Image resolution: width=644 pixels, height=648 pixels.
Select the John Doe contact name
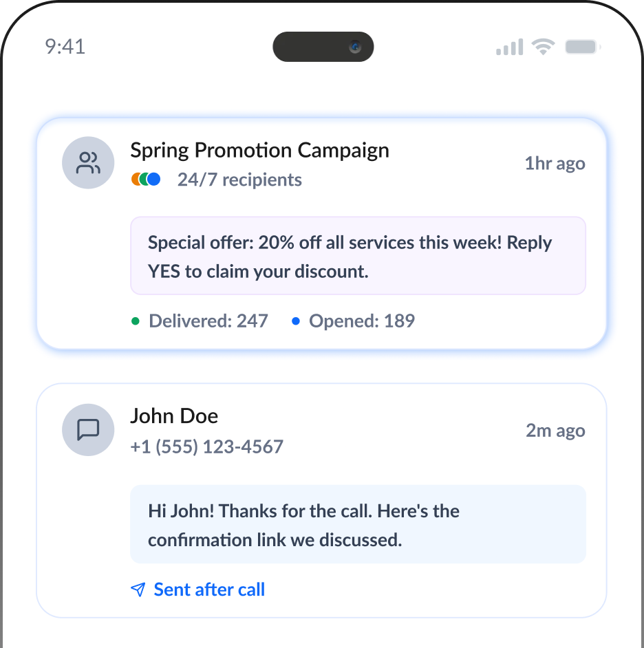click(174, 416)
